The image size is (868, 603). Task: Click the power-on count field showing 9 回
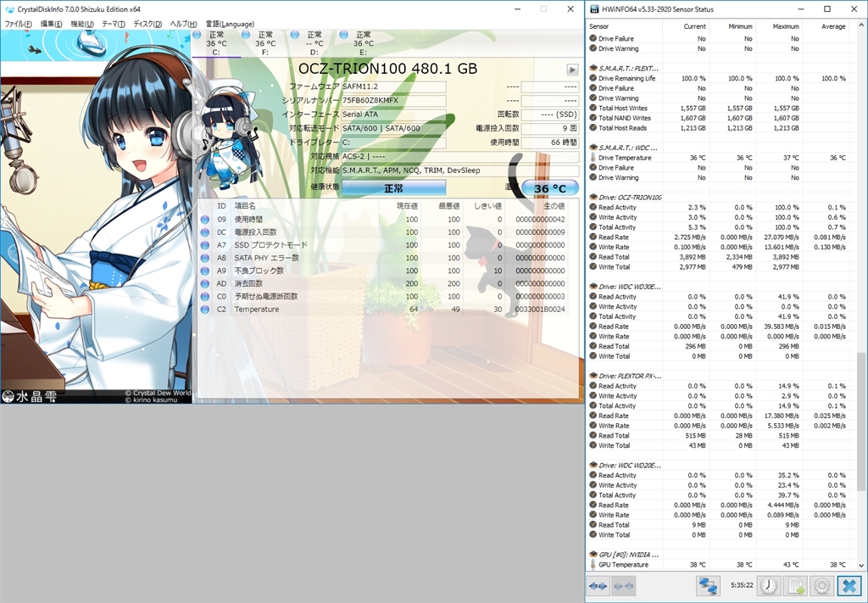(549, 128)
